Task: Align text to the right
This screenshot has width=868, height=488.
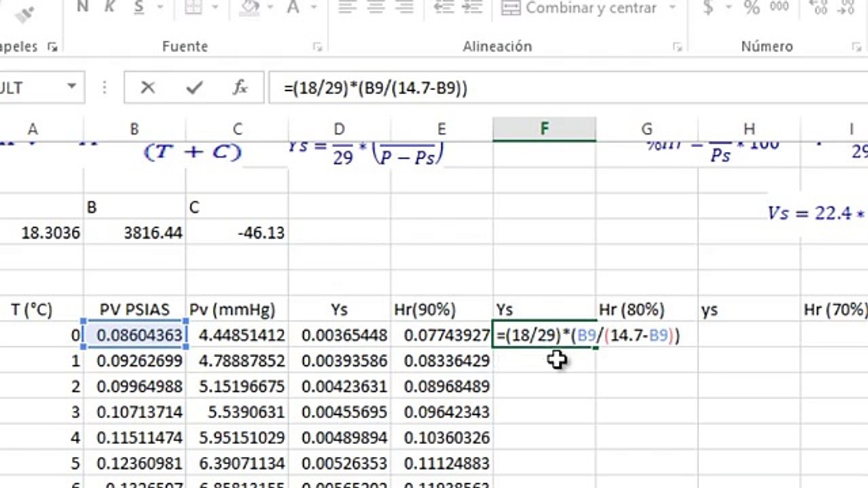Action: pos(404,7)
